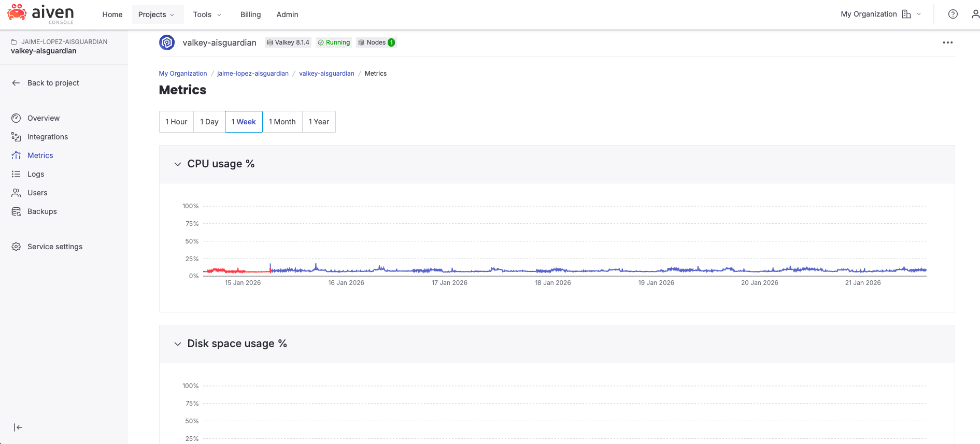This screenshot has height=444, width=980.
Task: Click the Metrics chart icon in sidebar
Action: coord(16,155)
